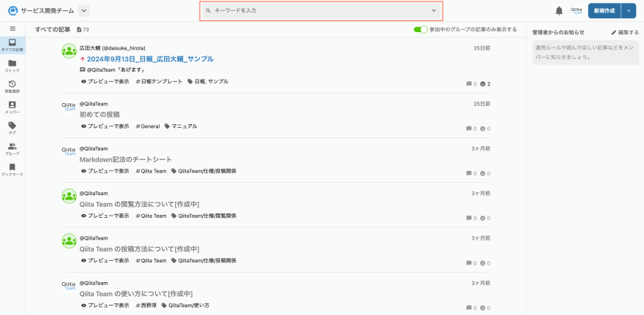The image size is (644, 315).
Task: Click the #General group label
Action: [147, 126]
